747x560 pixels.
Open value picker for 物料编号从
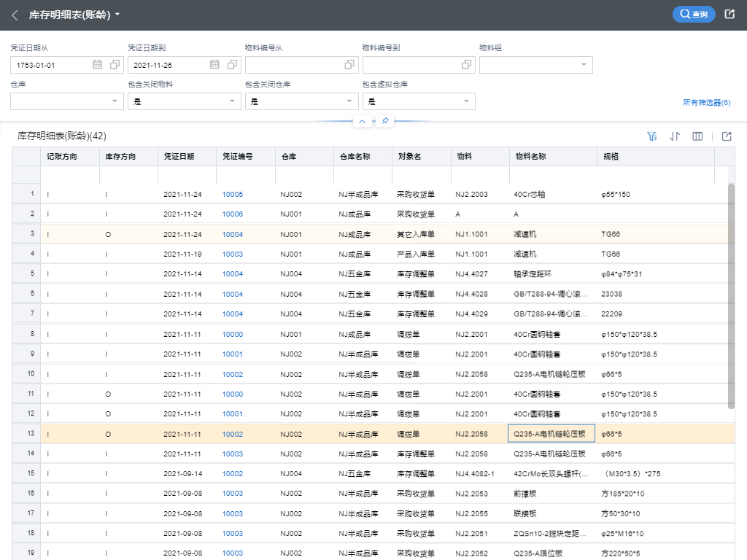(x=349, y=65)
